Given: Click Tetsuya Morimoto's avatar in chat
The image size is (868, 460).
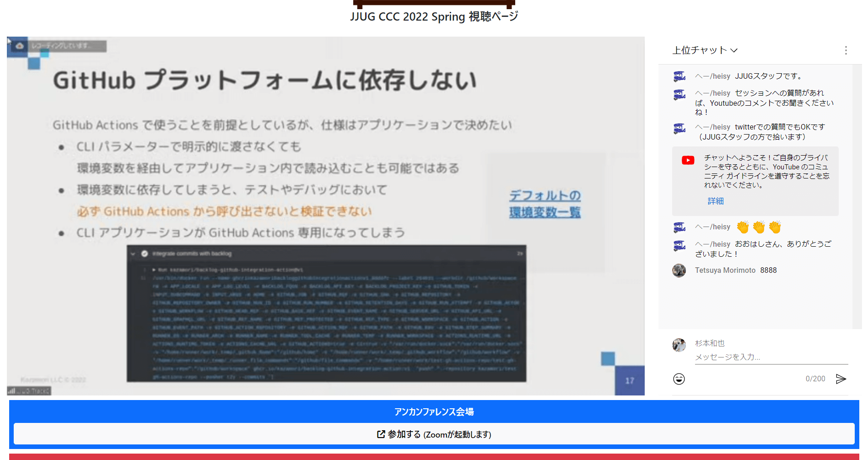Looking at the screenshot, I should [679, 271].
